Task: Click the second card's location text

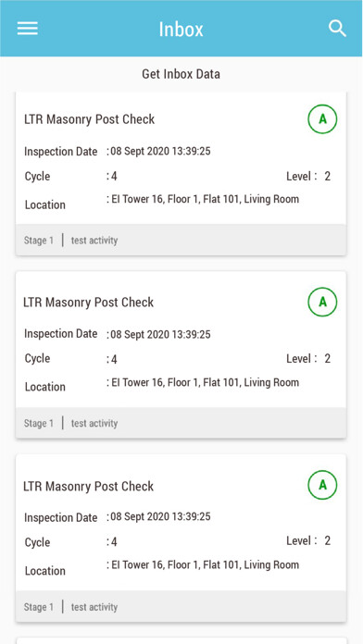Action: (x=203, y=383)
